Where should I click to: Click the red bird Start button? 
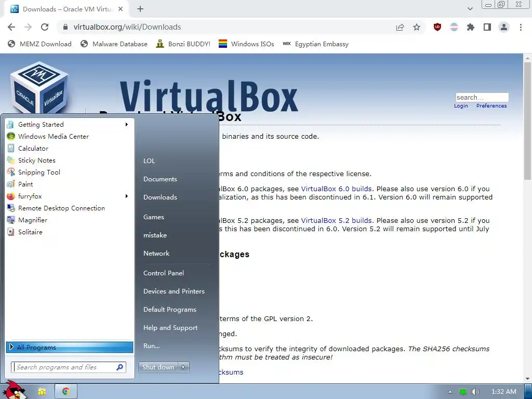tap(15, 390)
